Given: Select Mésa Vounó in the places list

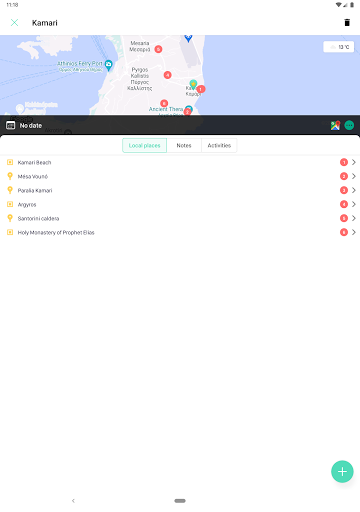Looking at the screenshot, I should point(180,176).
